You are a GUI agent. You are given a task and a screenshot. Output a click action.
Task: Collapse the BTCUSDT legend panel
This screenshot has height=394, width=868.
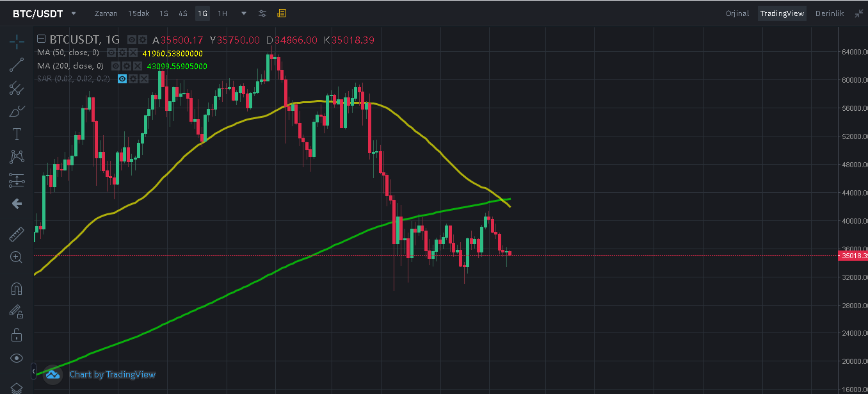42,40
